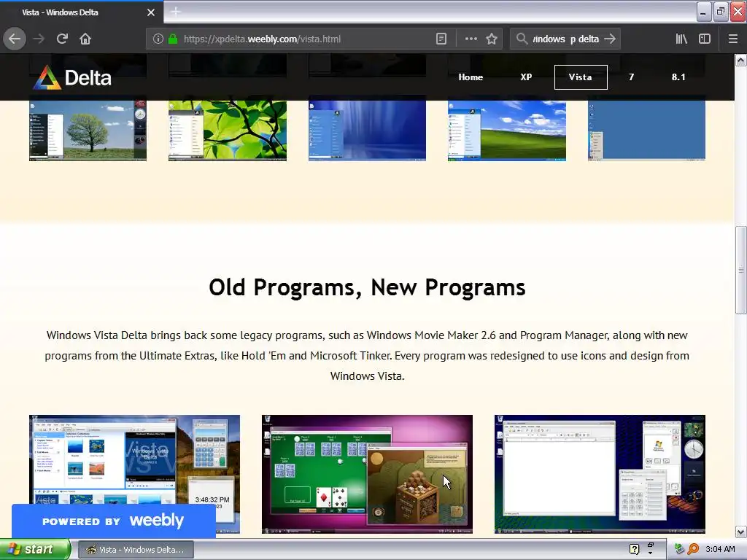Click the Powered by Weebly banner
Image resolution: width=747 pixels, height=560 pixels.
[113, 521]
